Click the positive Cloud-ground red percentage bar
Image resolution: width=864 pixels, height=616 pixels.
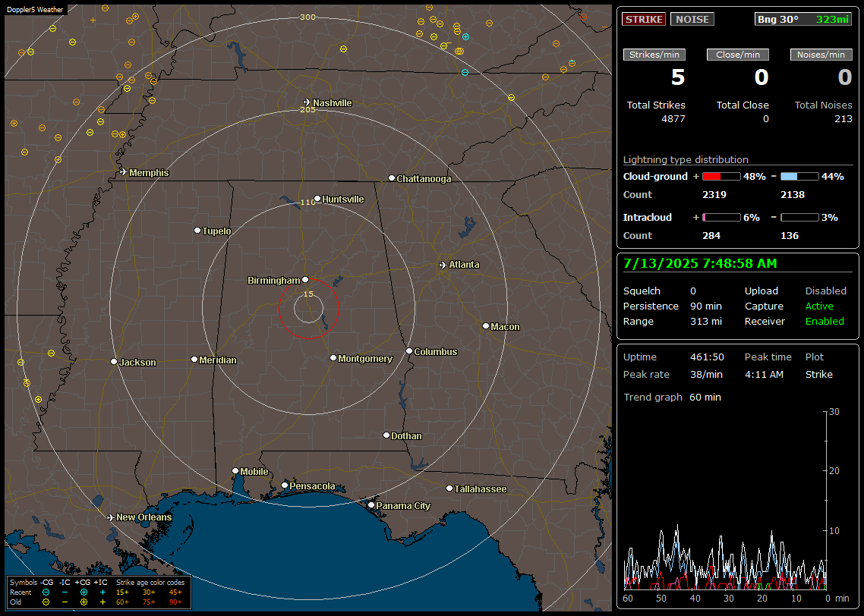pos(721,177)
